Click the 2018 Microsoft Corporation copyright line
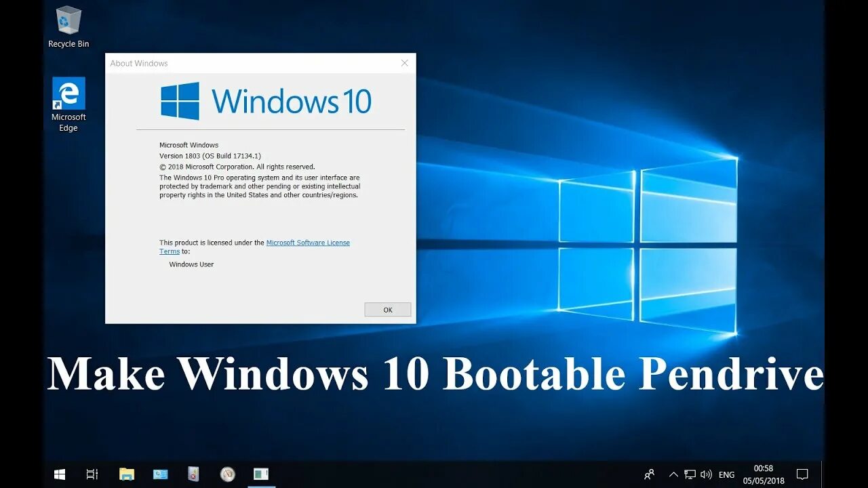This screenshot has height=488, width=868. pos(237,167)
